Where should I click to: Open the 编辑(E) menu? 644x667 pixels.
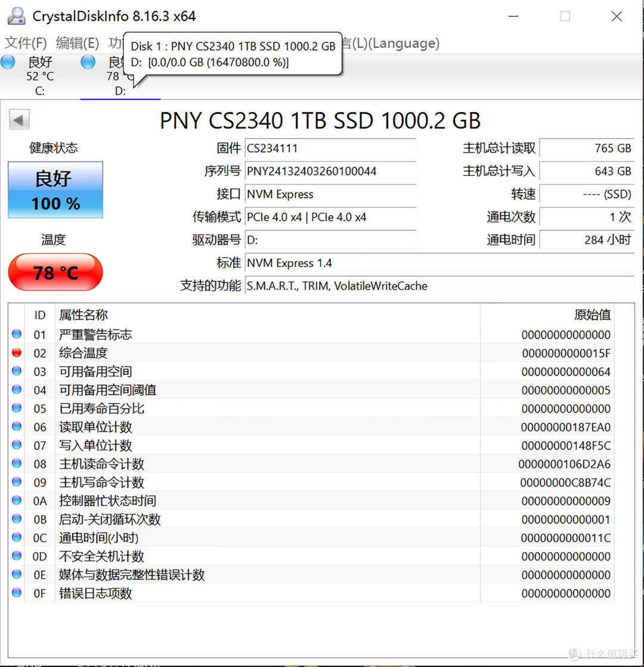[76, 43]
